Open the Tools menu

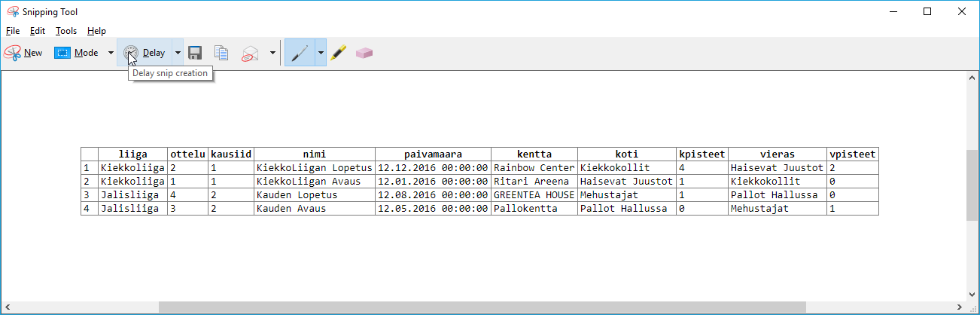[66, 31]
